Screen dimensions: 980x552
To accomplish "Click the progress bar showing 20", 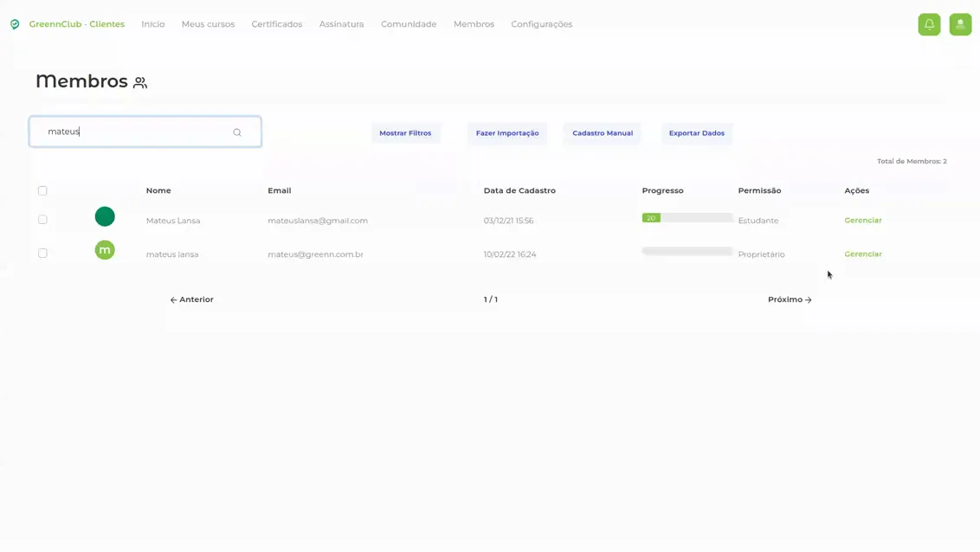I will click(x=687, y=218).
